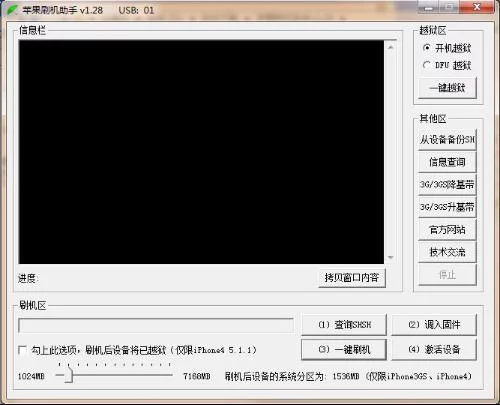
Task: Click the system partition size slider thumb
Action: point(69,375)
